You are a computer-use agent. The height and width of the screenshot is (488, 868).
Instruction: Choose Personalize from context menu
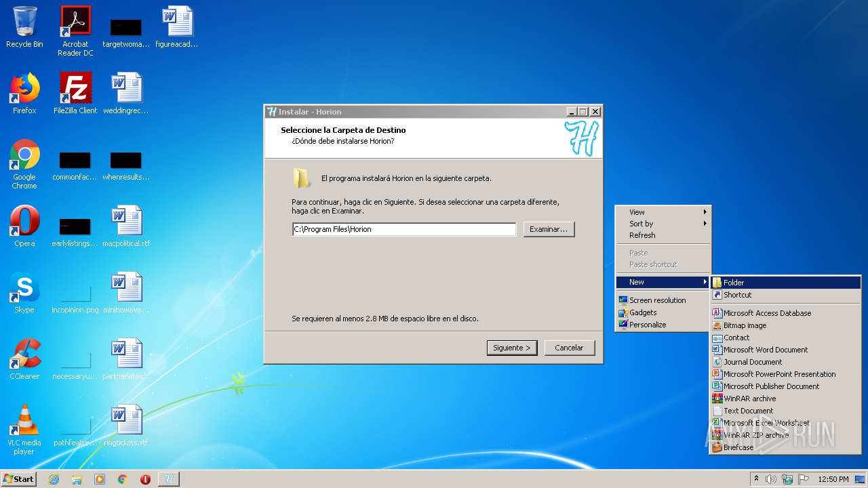click(x=663, y=325)
